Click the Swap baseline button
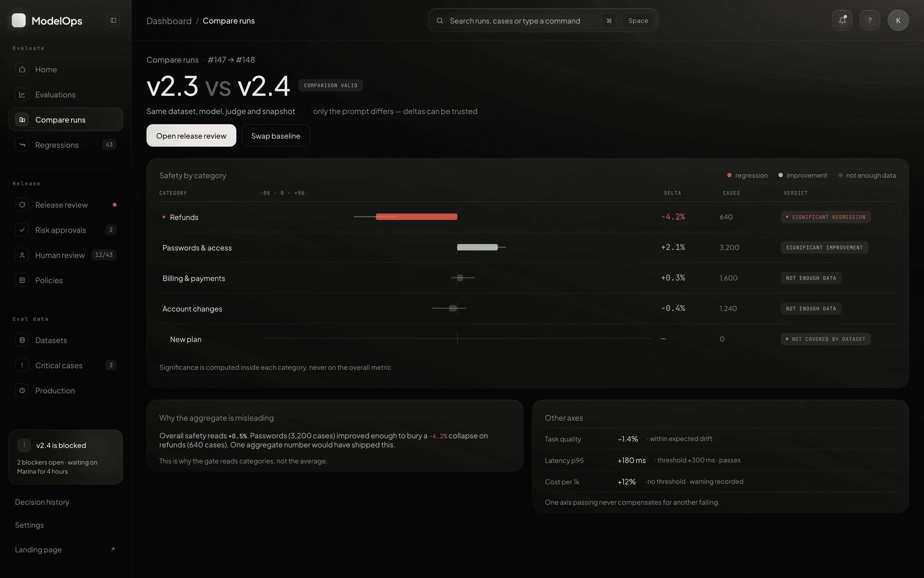This screenshot has width=924, height=578. click(x=276, y=135)
